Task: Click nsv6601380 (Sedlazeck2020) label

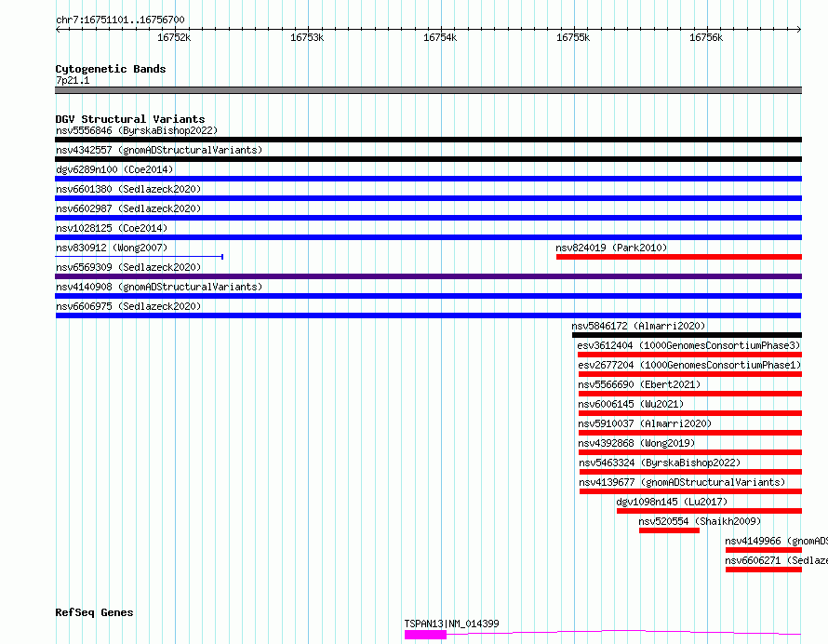Action: (128, 189)
